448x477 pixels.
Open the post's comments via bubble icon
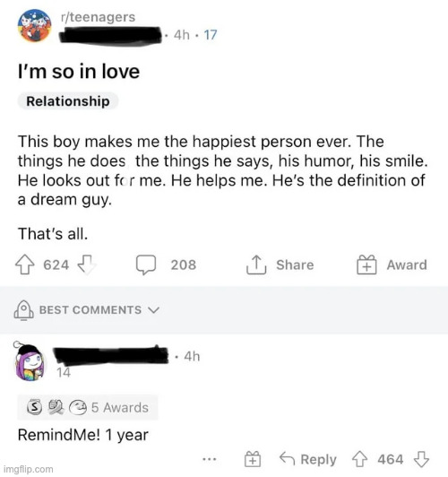point(146,265)
